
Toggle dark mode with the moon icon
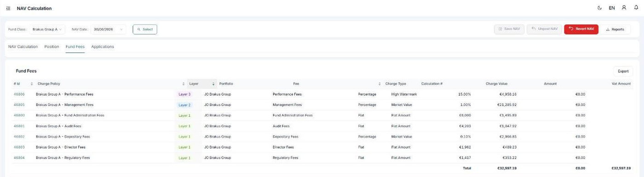(x=599, y=8)
